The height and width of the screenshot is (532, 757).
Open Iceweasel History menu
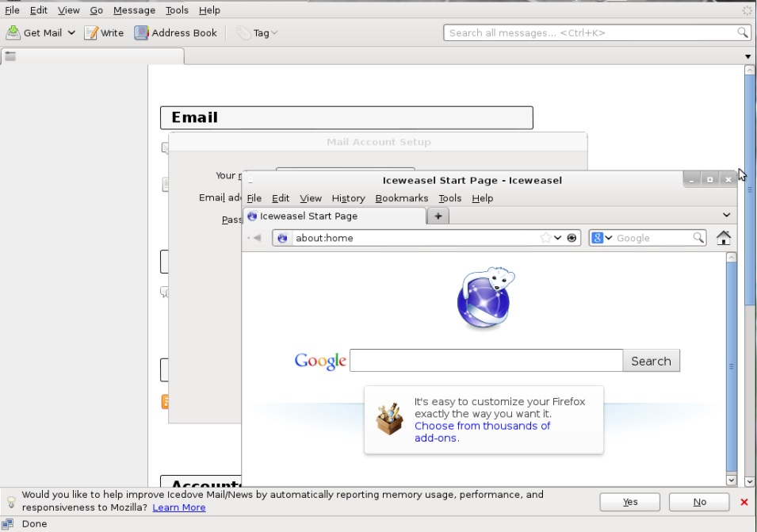(x=348, y=198)
